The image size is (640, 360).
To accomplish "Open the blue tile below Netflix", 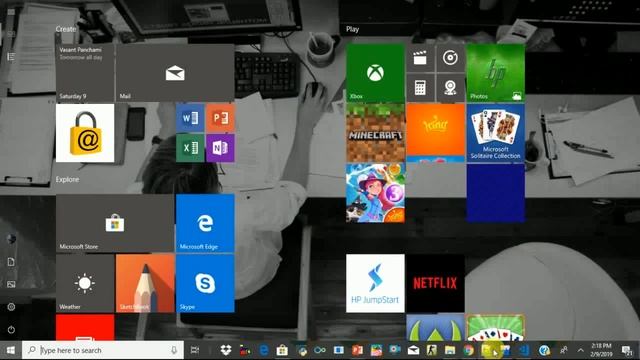I will pos(435,327).
